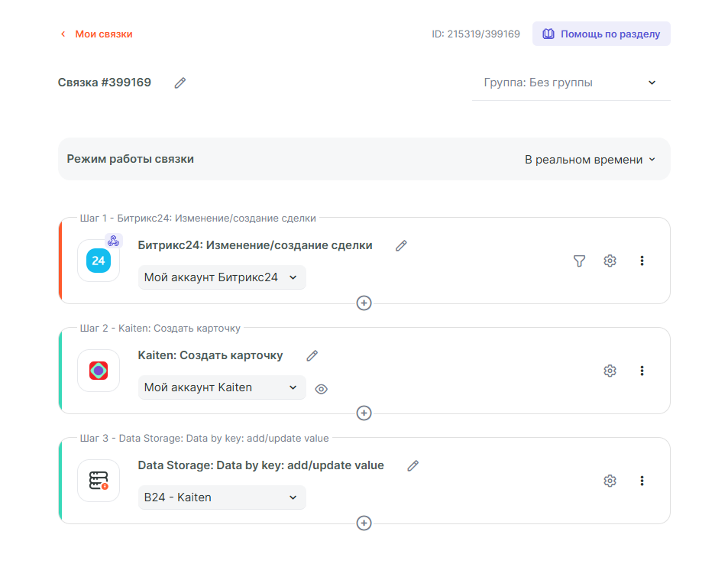The image size is (728, 567).
Task: Expand the Мой аккаунт Битрикс24 dropdown
Action: (x=222, y=278)
